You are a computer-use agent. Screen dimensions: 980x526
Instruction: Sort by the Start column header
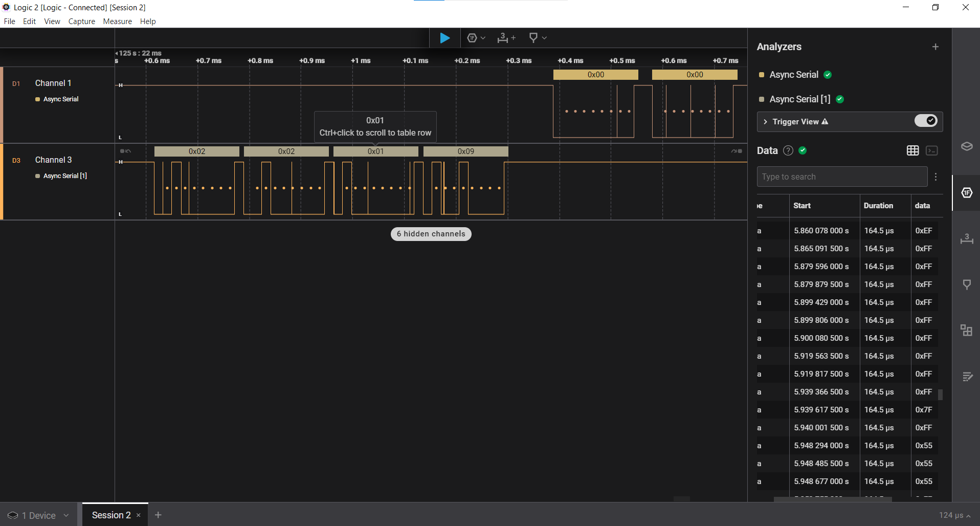pyautogui.click(x=802, y=206)
